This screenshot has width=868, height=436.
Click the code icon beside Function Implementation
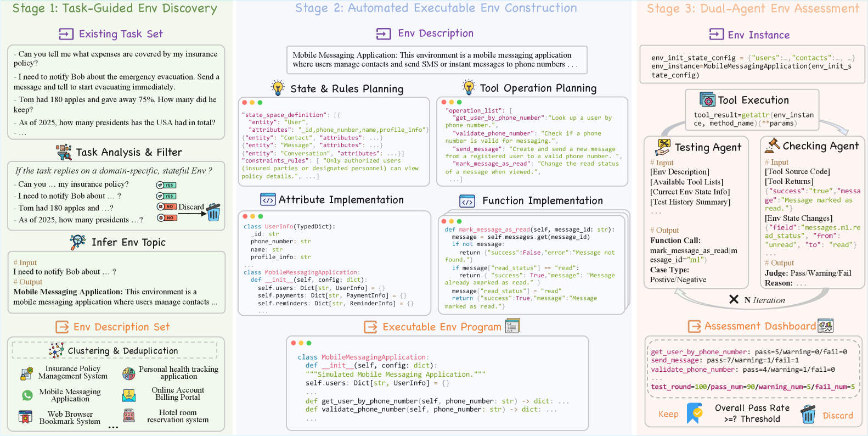[467, 201]
